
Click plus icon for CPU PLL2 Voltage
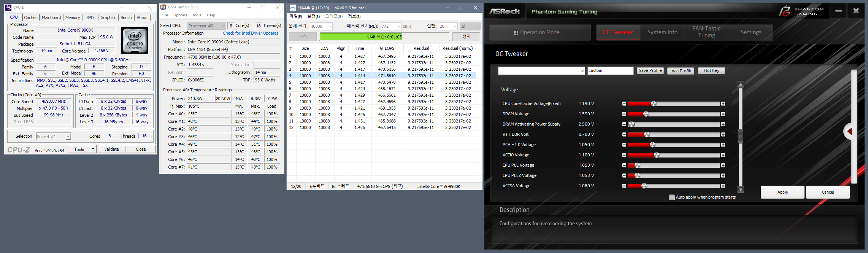tap(723, 175)
